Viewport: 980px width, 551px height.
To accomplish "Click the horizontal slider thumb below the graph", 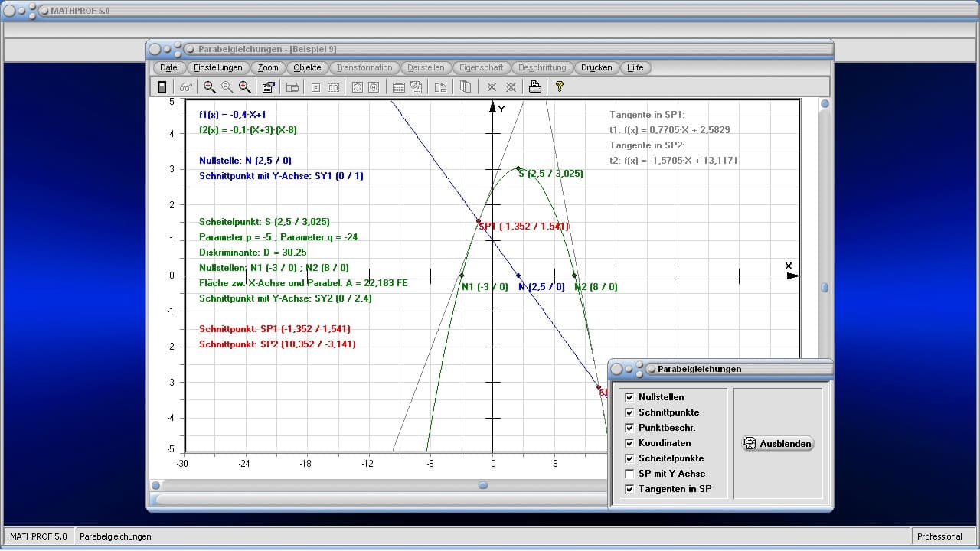I will (x=483, y=485).
